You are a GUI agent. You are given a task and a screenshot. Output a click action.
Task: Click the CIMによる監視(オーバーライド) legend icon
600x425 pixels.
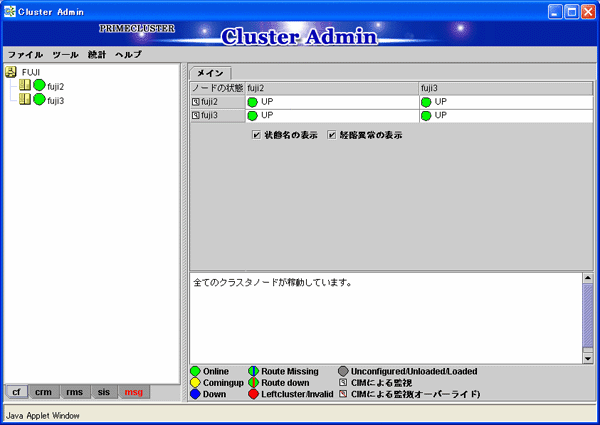pyautogui.click(x=343, y=394)
